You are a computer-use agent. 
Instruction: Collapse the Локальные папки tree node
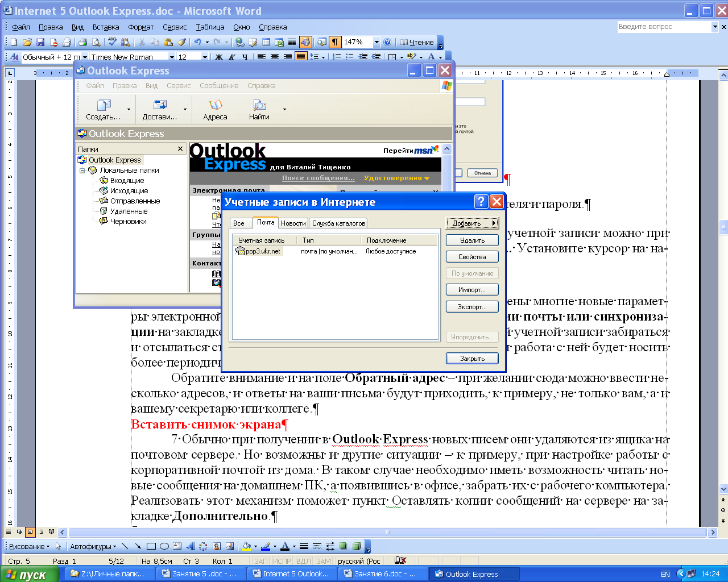click(x=82, y=170)
